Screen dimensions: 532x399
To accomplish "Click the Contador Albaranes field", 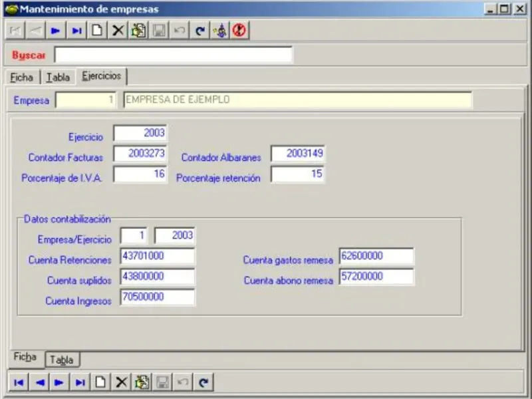I will [297, 154].
